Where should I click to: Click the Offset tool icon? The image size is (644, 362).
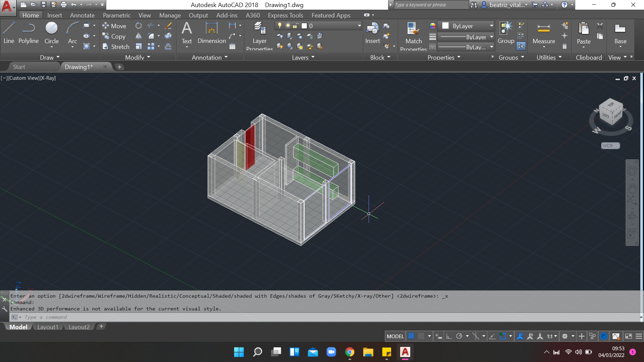point(168,46)
